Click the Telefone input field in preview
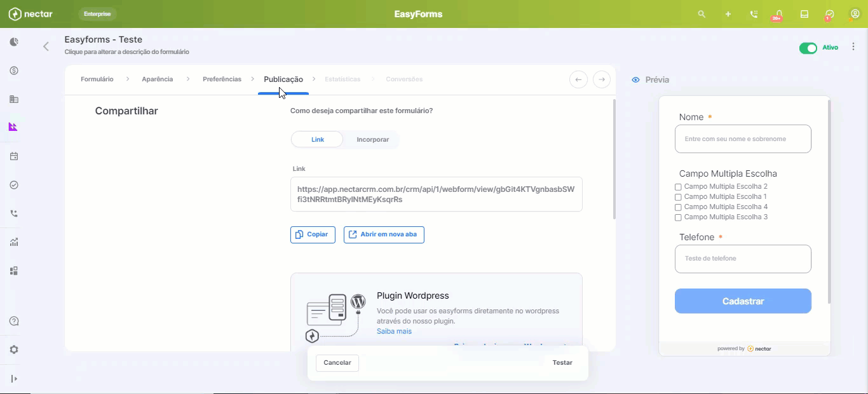Screen dimensions: 868x394 743,259
